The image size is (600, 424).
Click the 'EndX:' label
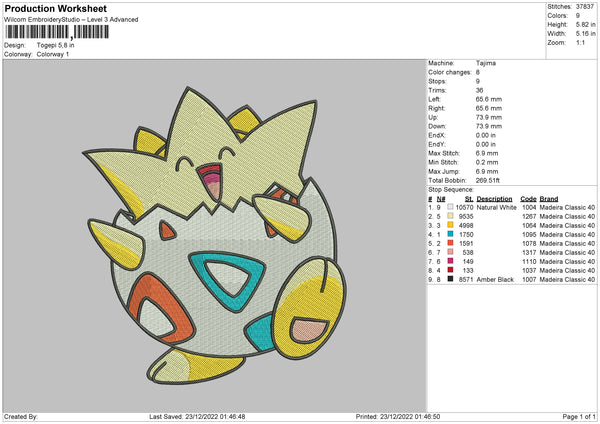[x=437, y=135]
